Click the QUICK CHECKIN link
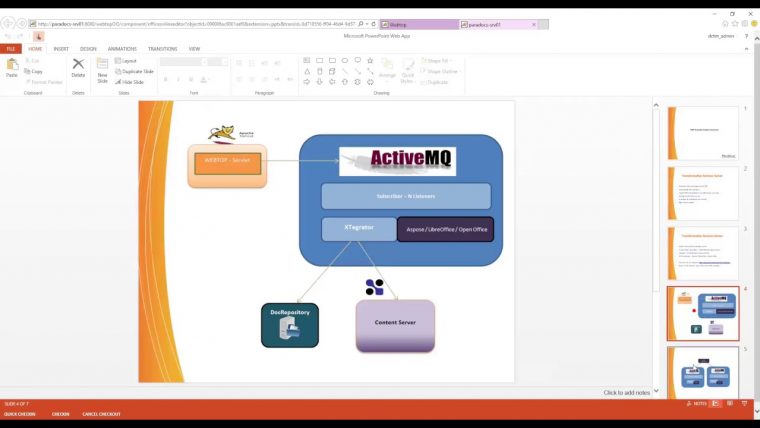Viewport: 760px width, 428px height. 19,414
